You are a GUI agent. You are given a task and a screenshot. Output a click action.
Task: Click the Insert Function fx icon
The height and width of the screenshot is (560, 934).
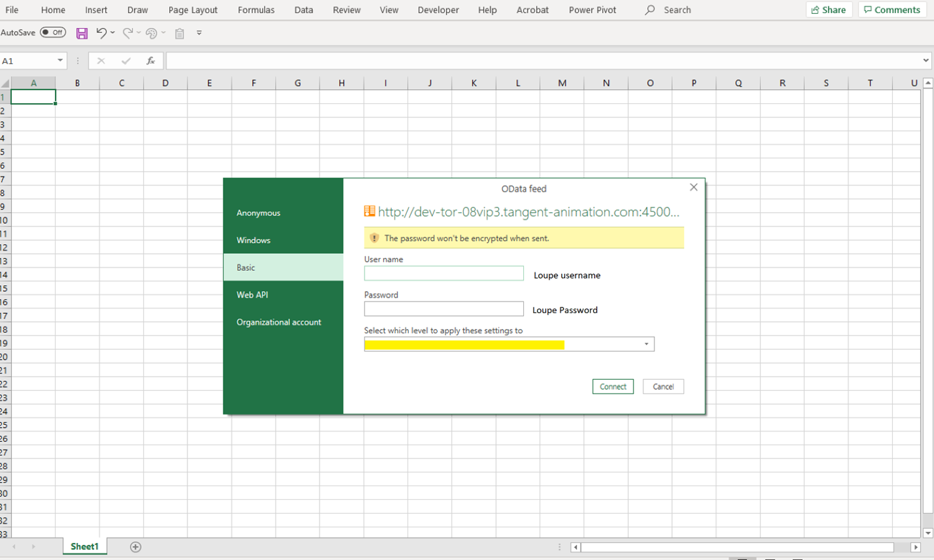click(150, 61)
